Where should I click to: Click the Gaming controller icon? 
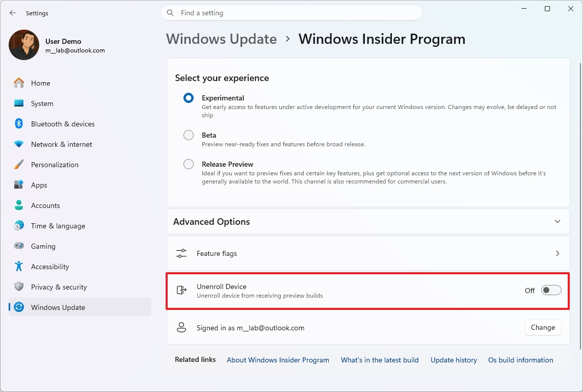(19, 246)
